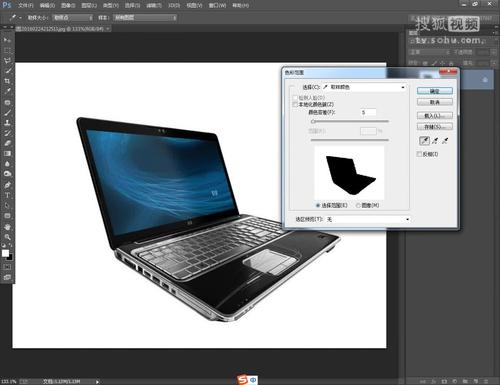Choose the Image preview radio button
This screenshot has width=500, height=385.
[x=358, y=205]
